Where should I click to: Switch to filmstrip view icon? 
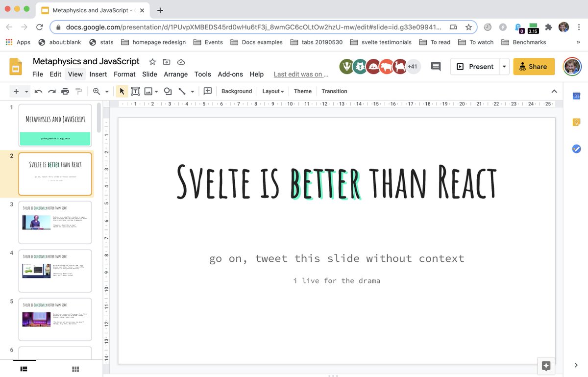pyautogui.click(x=24, y=369)
